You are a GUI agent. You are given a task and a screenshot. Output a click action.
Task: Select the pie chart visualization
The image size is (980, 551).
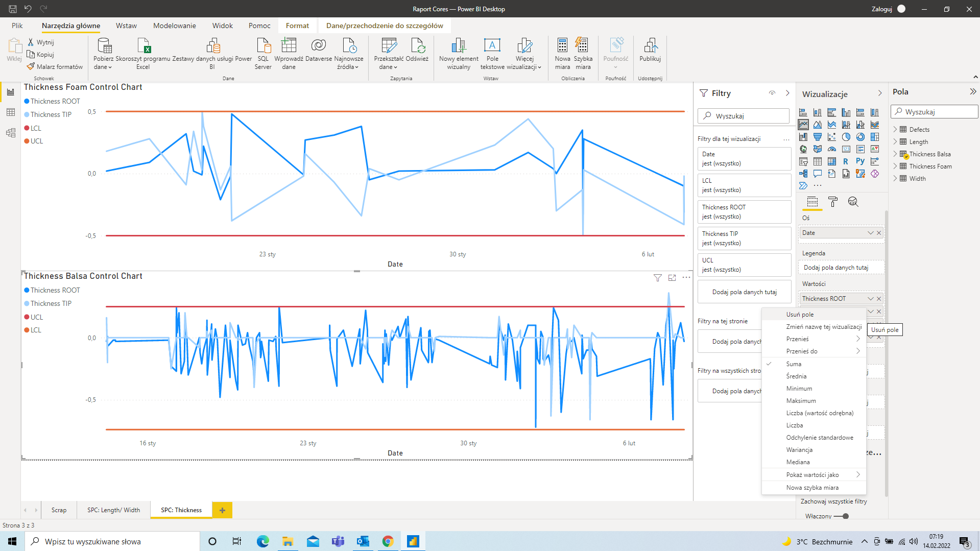tap(846, 137)
